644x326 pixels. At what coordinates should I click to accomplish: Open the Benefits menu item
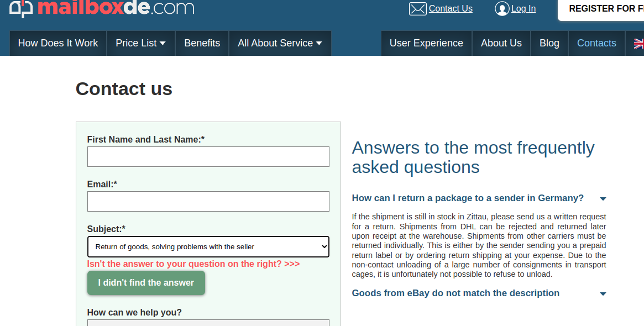click(202, 43)
